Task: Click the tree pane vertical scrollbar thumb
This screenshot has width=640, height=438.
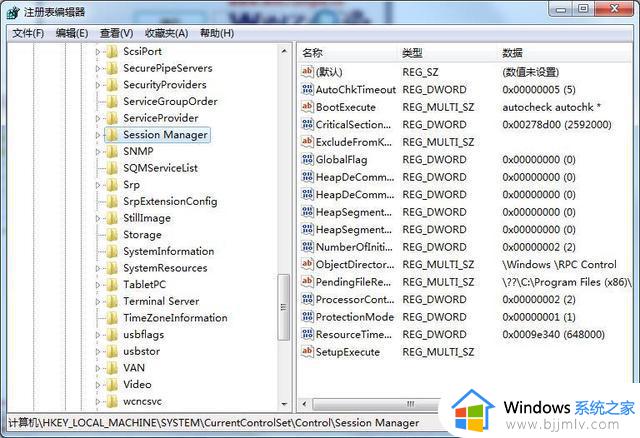Action: click(284, 307)
